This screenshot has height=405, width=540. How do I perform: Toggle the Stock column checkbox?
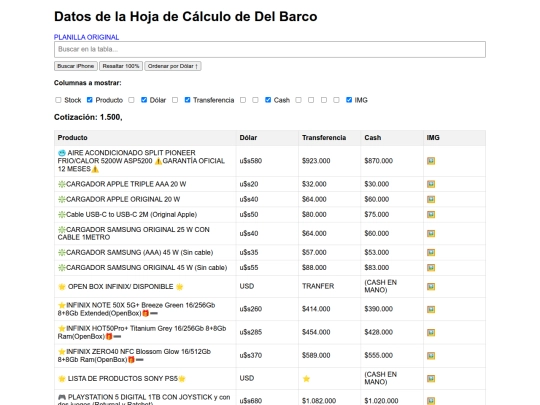pyautogui.click(x=58, y=100)
